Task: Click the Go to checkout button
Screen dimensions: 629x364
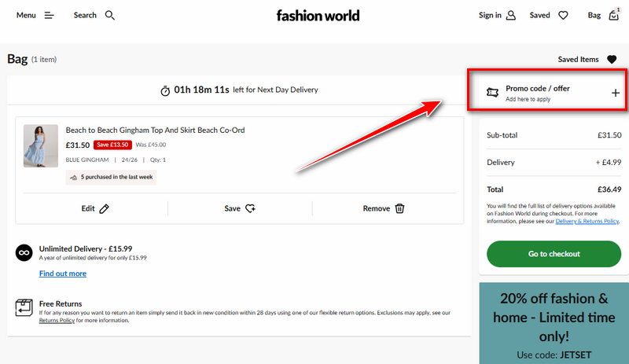Action: tap(554, 254)
